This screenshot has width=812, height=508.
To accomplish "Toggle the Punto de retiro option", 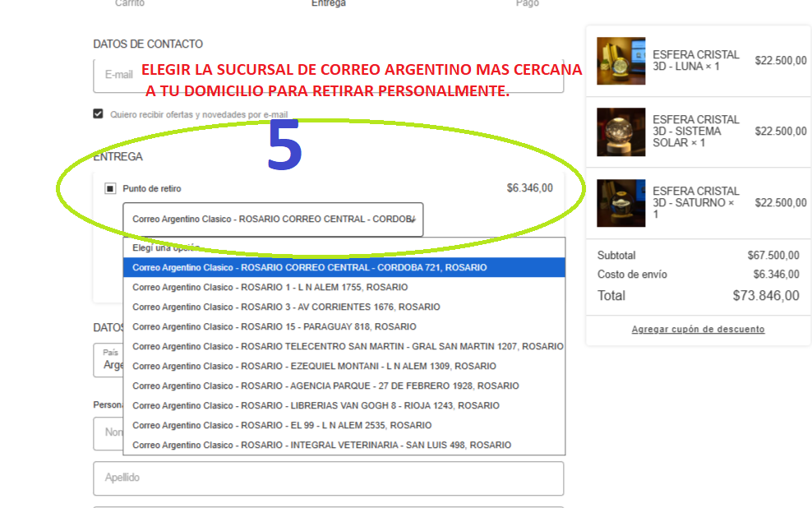I will [x=110, y=189].
